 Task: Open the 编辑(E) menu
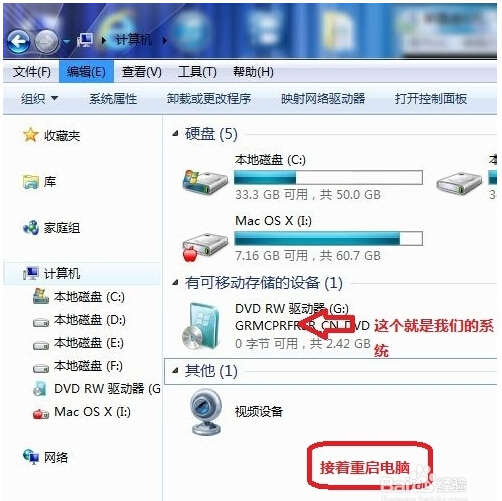click(x=86, y=72)
